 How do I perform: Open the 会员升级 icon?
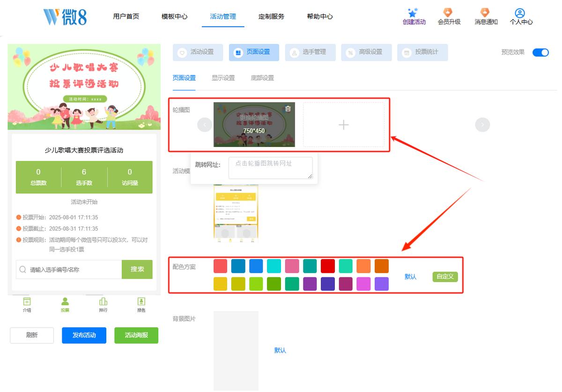click(448, 13)
